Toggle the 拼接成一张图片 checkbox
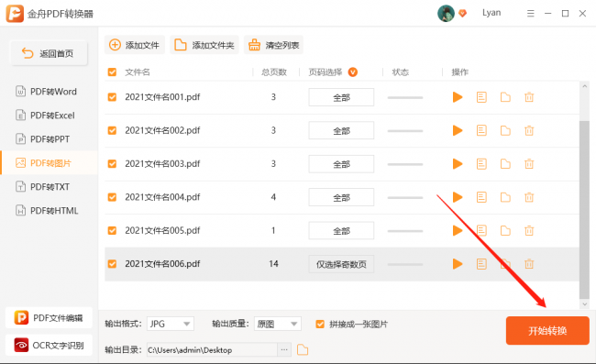Screen dimensions: 596x364 tap(320, 324)
